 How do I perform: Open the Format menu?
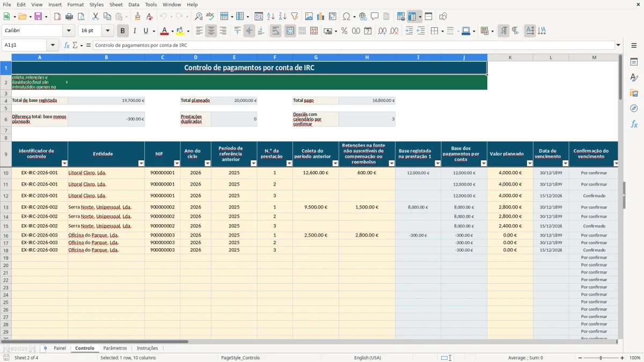point(75,4)
